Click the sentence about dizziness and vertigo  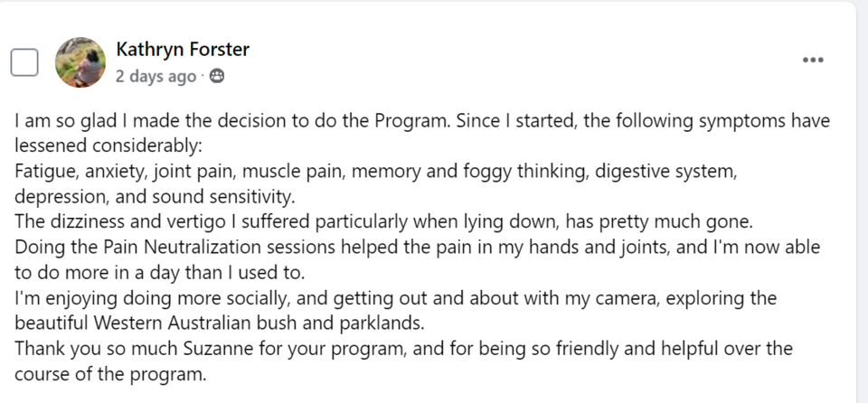(x=384, y=222)
